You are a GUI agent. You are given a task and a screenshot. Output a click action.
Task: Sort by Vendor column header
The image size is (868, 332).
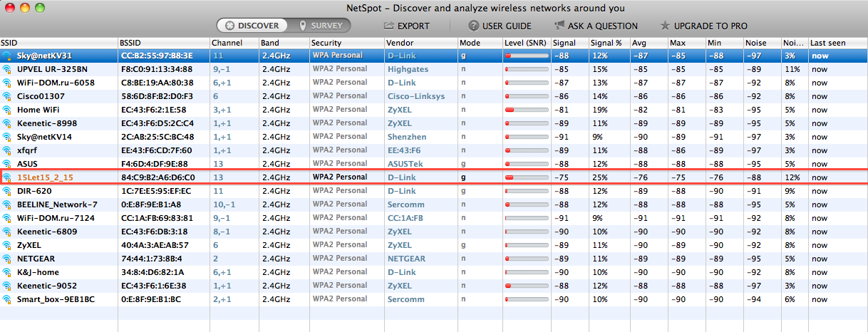click(421, 43)
